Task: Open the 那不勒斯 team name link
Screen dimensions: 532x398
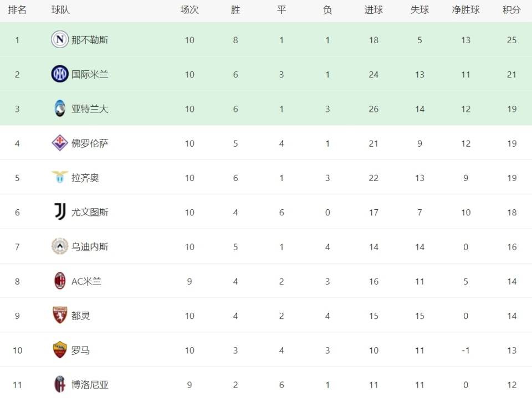Action: click(90, 40)
